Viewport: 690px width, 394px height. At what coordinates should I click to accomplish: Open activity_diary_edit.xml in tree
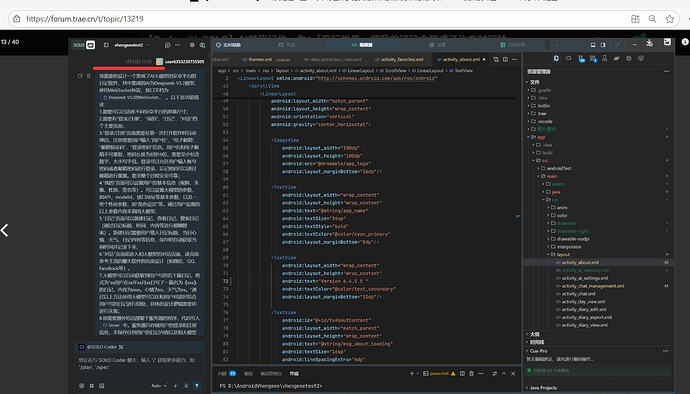(581, 309)
